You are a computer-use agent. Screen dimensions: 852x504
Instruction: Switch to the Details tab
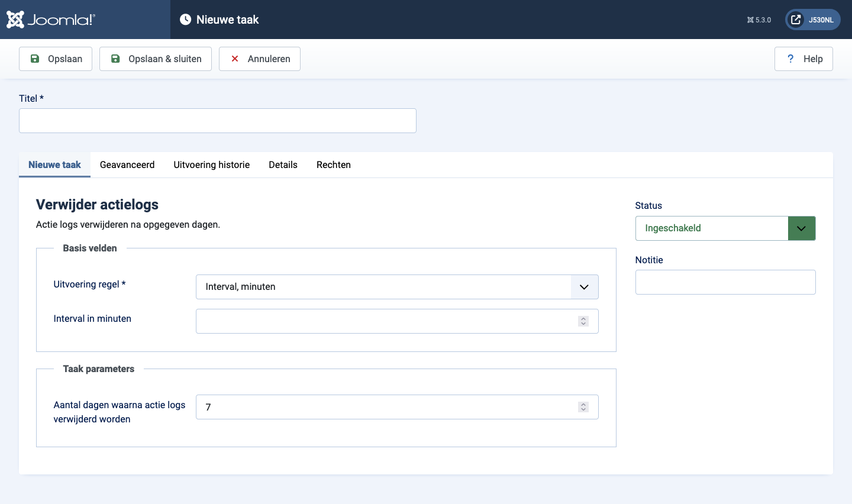283,164
